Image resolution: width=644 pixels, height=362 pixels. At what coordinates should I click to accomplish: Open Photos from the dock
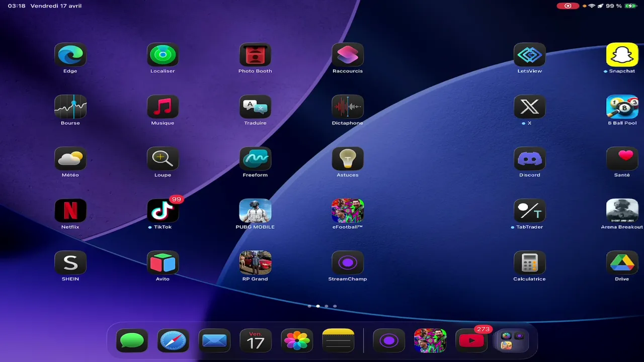pos(297,341)
